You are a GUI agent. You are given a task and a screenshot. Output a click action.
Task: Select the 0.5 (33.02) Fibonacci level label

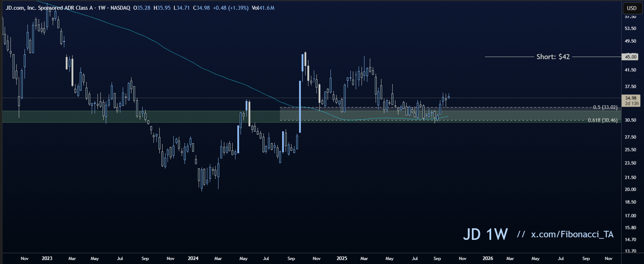click(605, 107)
